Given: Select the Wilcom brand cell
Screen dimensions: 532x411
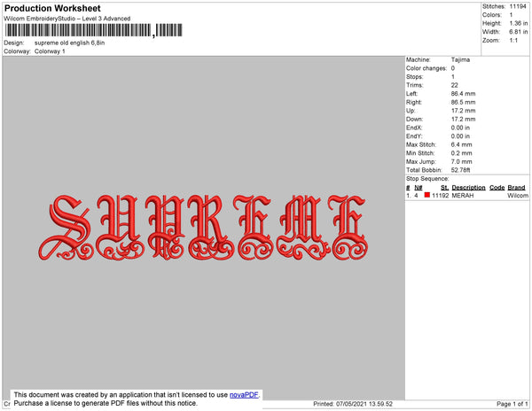Looking at the screenshot, I should pos(518,196).
